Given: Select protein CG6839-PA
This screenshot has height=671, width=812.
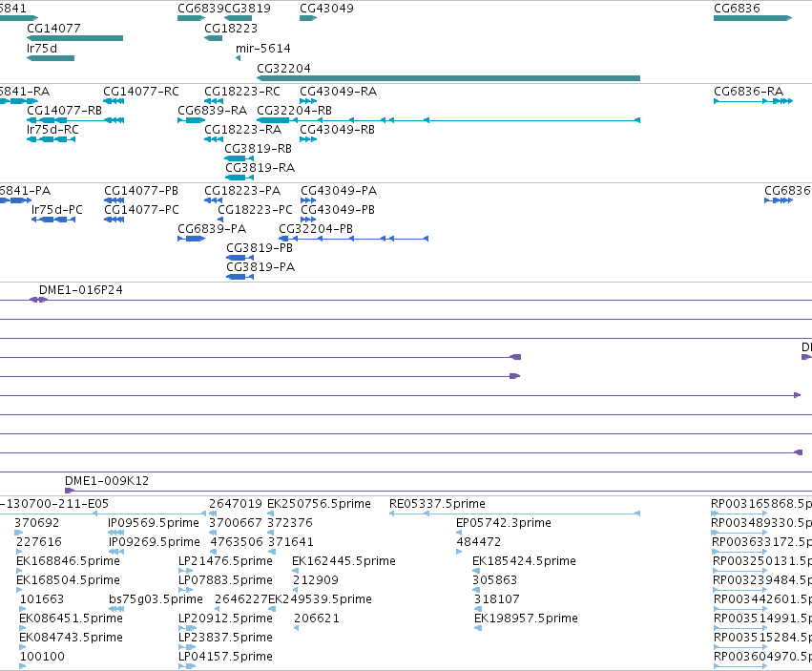Looking at the screenshot, I should click(x=212, y=229).
